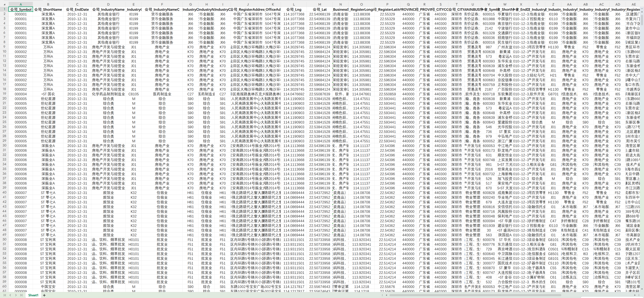The height and width of the screenshot is (298, 644).
Task: Select column L header for 公司_Lng
Action: coord(294,4)
